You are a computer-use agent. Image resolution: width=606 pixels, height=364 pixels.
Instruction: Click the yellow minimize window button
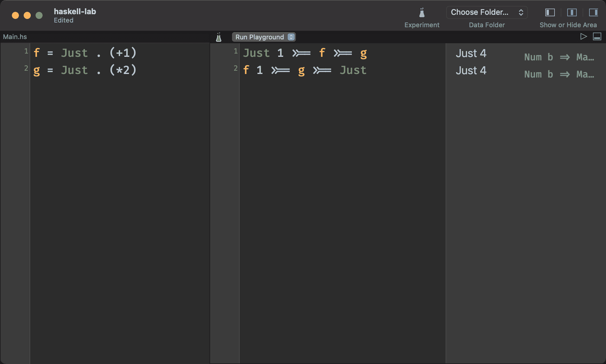tap(27, 15)
